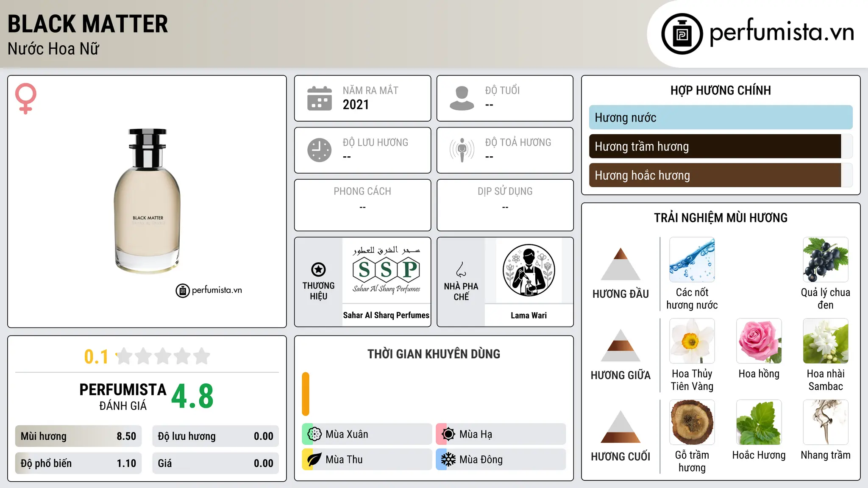Click the Hợp hương chính heading

point(721,90)
